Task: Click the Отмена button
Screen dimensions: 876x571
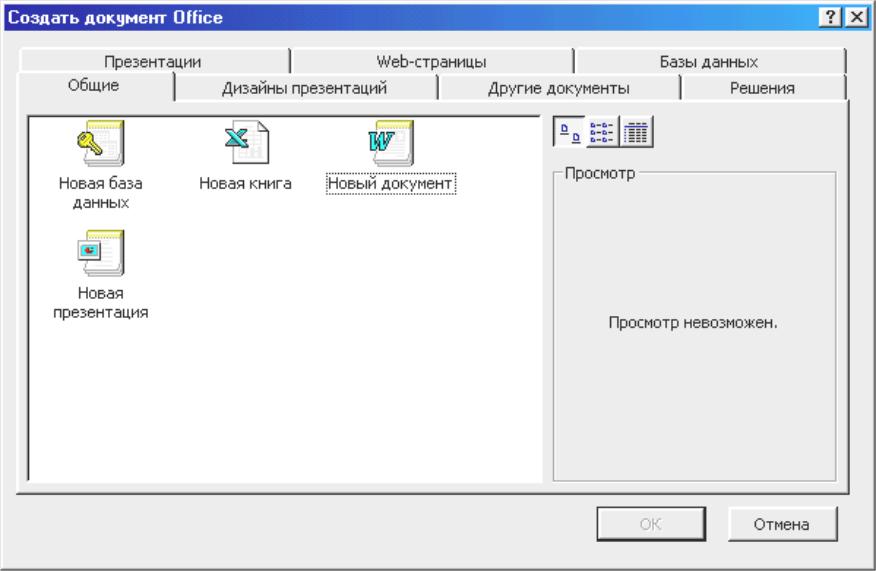Action: coord(782,524)
